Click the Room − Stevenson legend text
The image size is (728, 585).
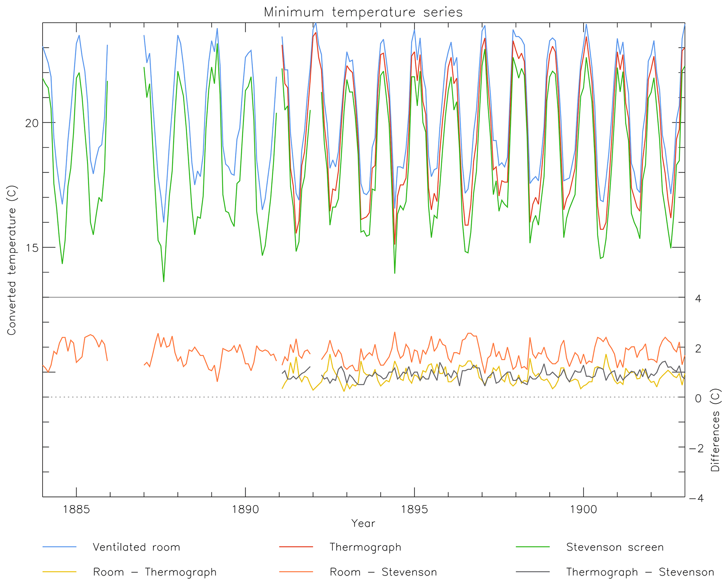pos(383,572)
